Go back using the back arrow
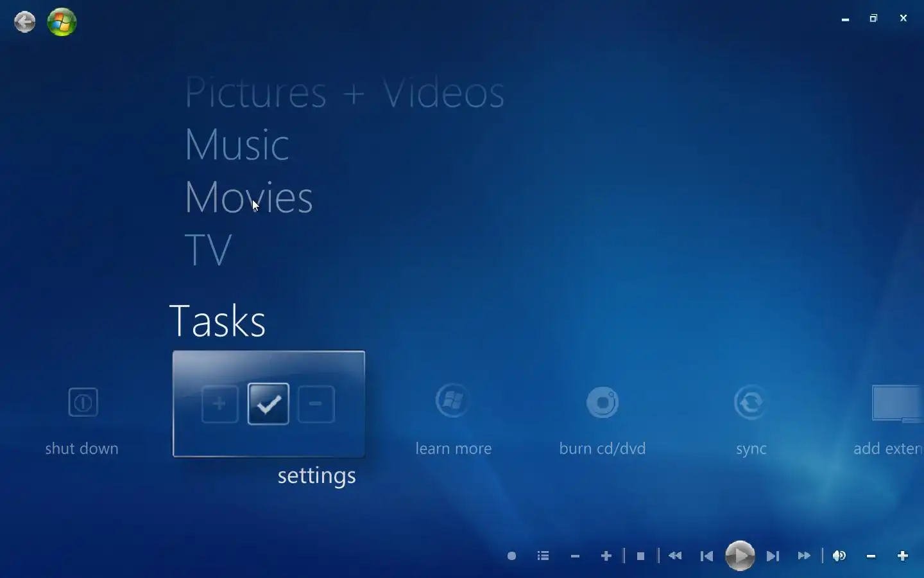This screenshot has height=578, width=924. [x=25, y=22]
